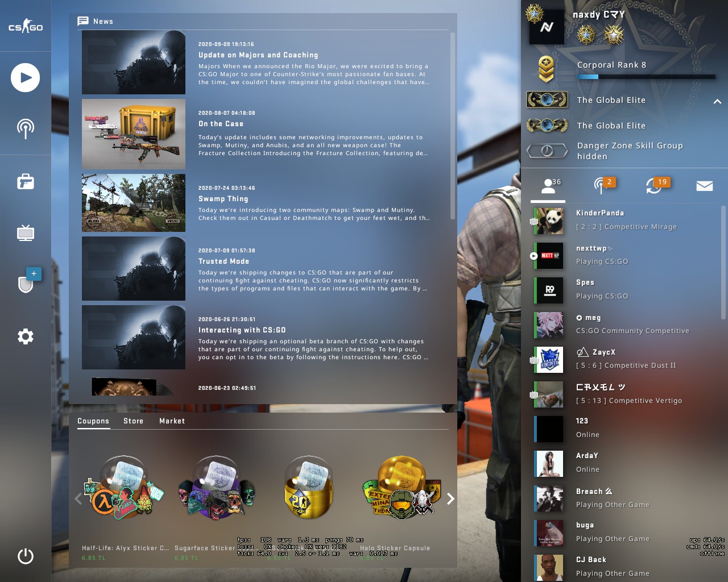Click ZaycX's avatar

550,360
